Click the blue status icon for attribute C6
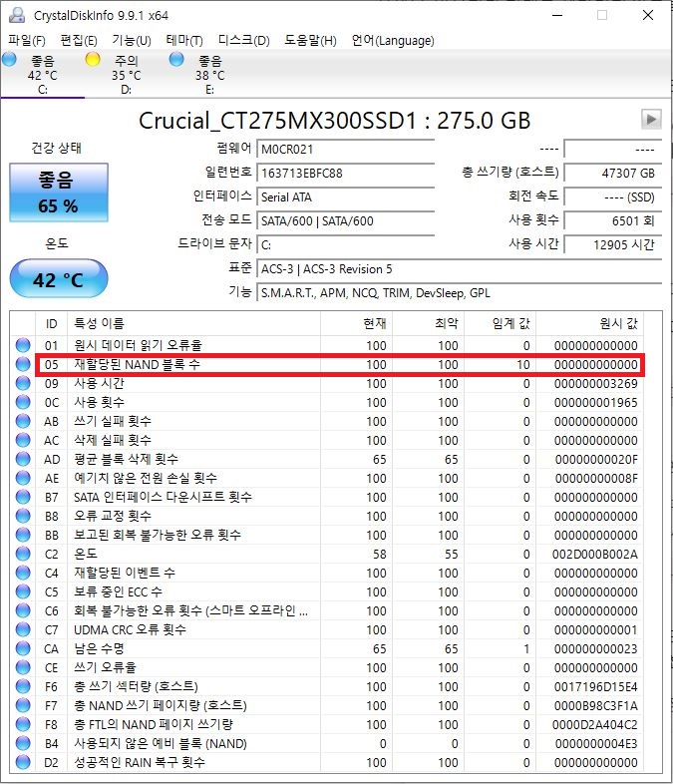 click(x=23, y=611)
